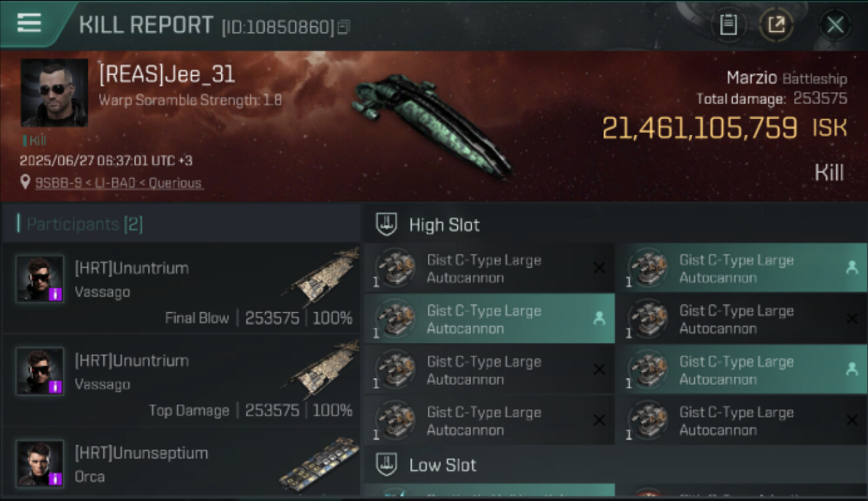Copy the kill report ID icon
This screenshot has width=868, height=501.
[343, 27]
